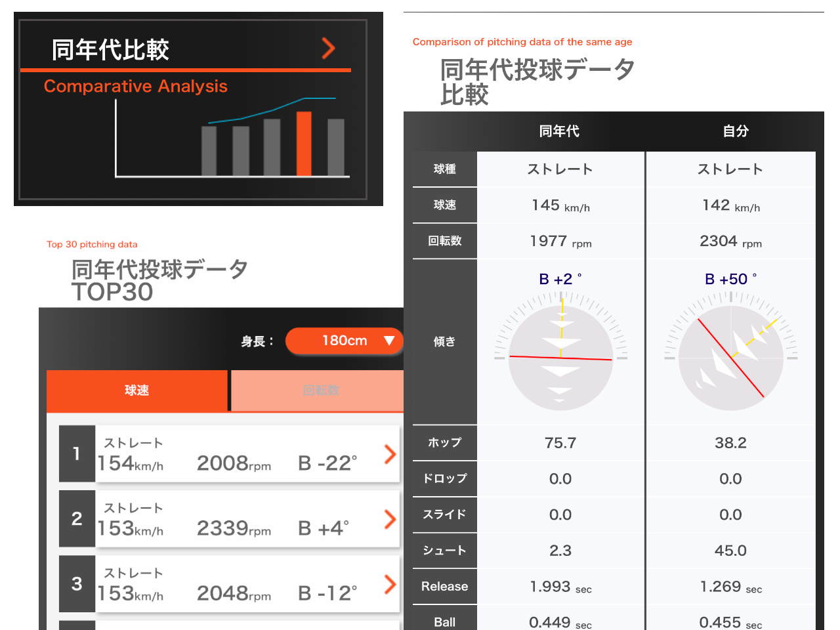
Task: Click the 自分 column header
Action: 736,131
